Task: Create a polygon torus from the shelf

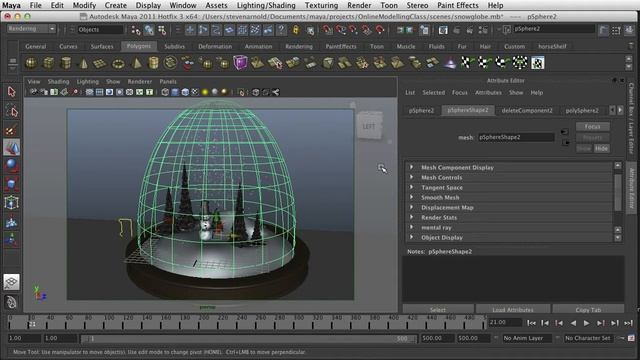Action: tap(118, 63)
